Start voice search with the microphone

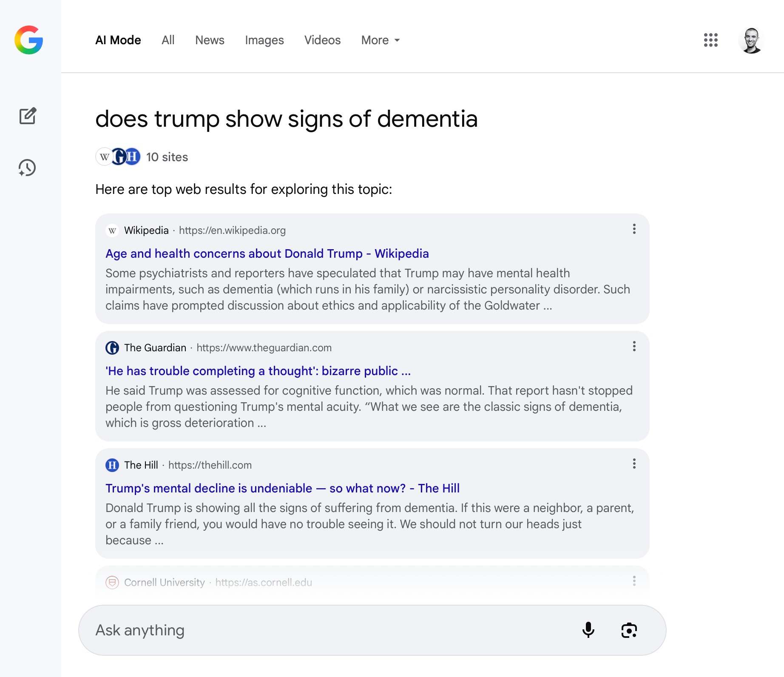point(588,630)
